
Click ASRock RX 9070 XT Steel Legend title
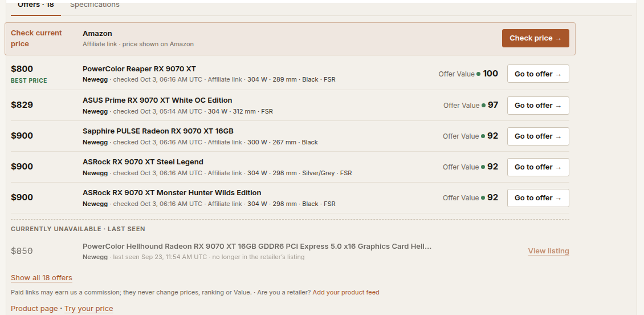point(143,162)
